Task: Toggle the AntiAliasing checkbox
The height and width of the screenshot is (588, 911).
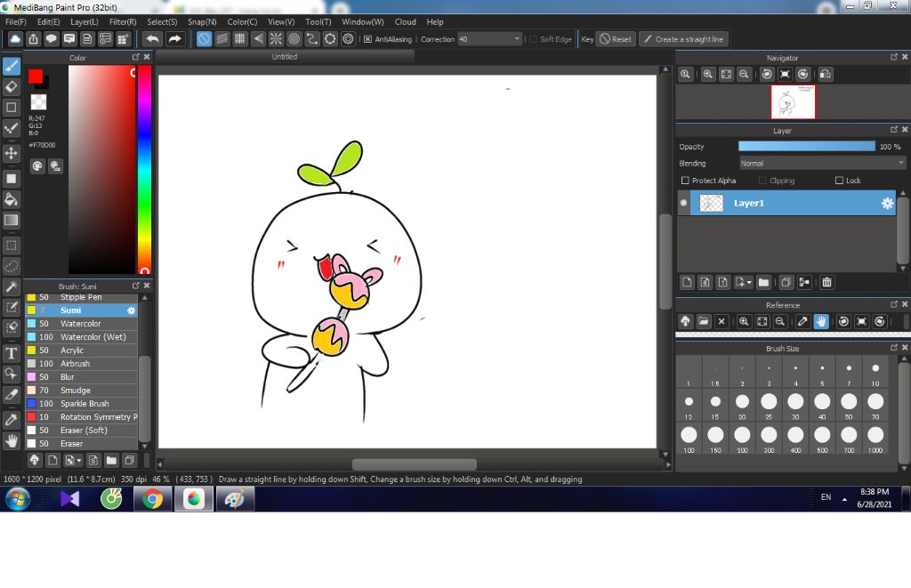Action: [x=367, y=39]
